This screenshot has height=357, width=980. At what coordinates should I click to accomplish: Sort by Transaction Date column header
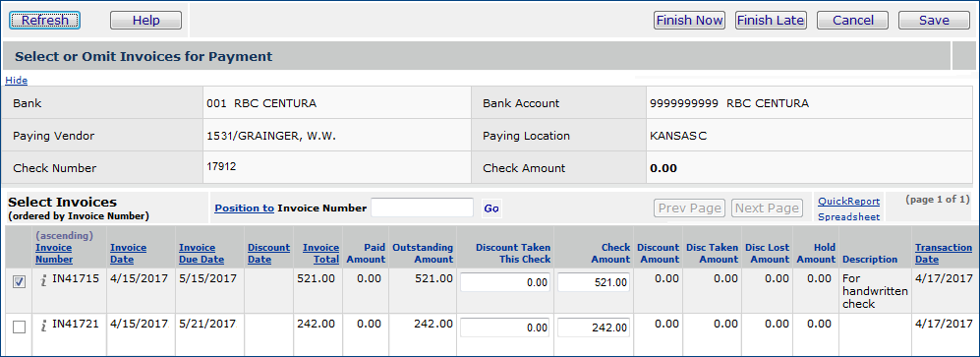(944, 253)
